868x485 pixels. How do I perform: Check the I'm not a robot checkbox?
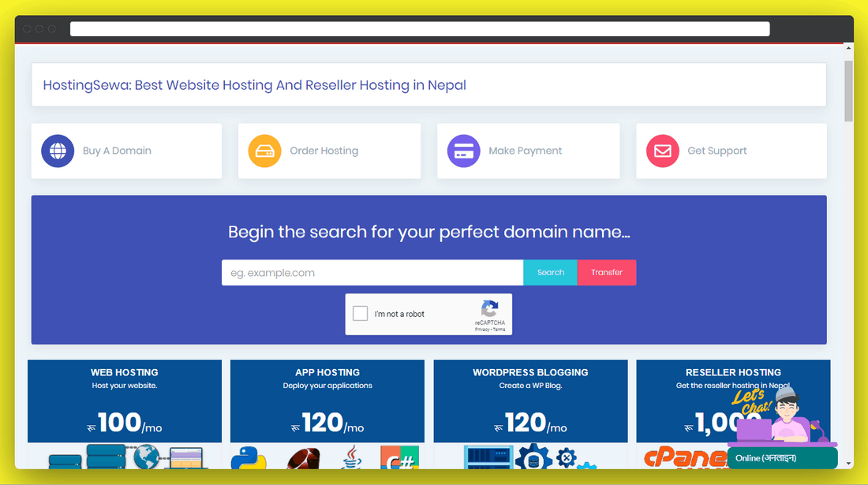coord(361,314)
